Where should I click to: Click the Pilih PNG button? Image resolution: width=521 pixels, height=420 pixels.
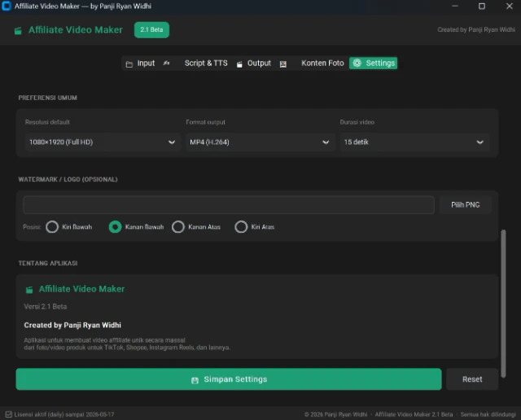click(x=465, y=204)
